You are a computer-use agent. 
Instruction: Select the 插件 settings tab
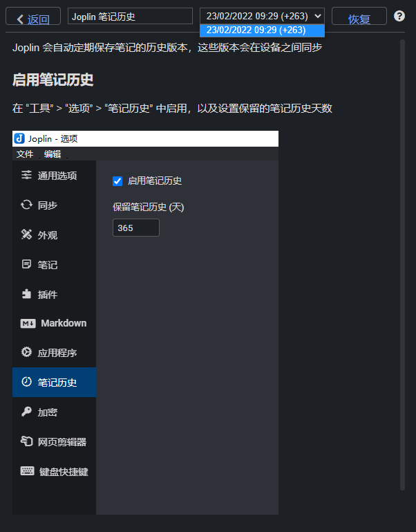[55, 294]
